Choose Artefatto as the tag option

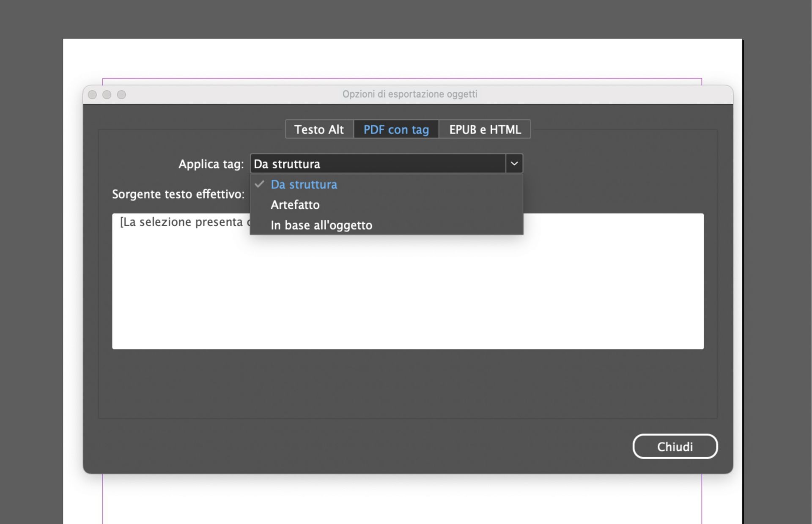point(295,205)
